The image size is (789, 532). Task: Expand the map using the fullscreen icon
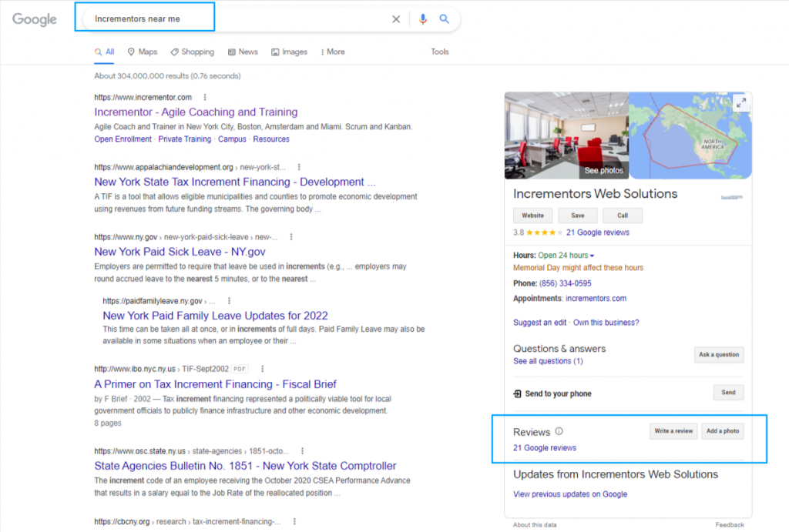click(742, 101)
